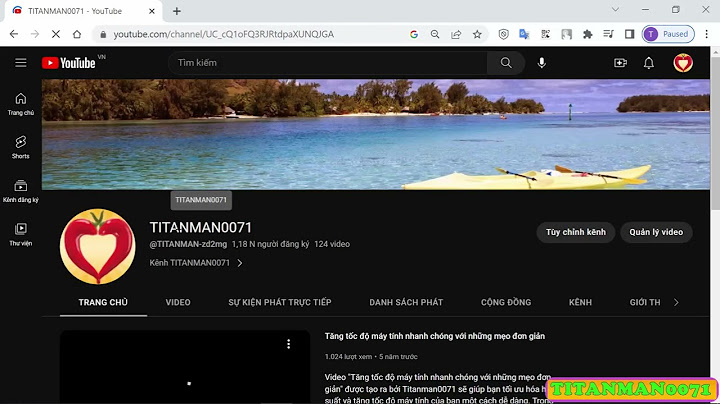Click the share page icon in address bar
The image size is (720, 404).
[x=456, y=34]
